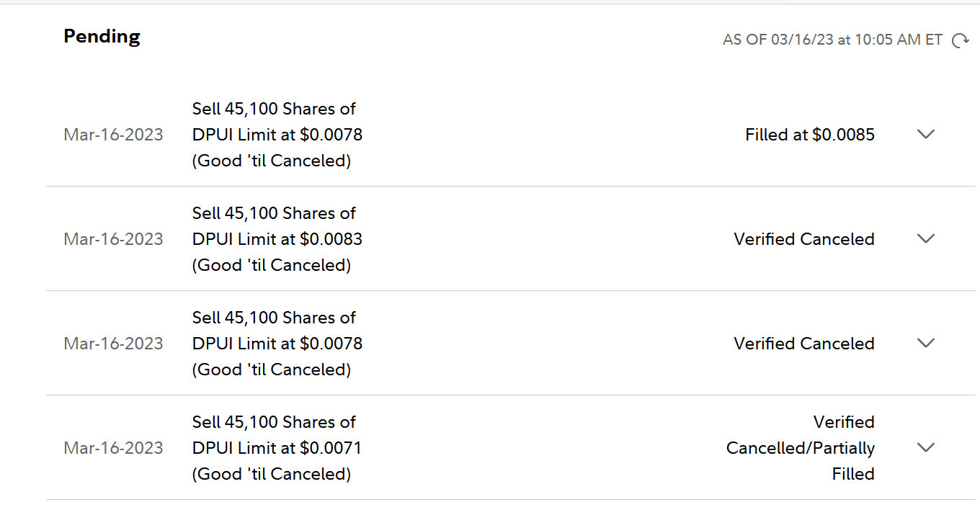This screenshot has height=515, width=980.
Task: Select the description of the order filled at $0.0085
Action: [x=277, y=135]
